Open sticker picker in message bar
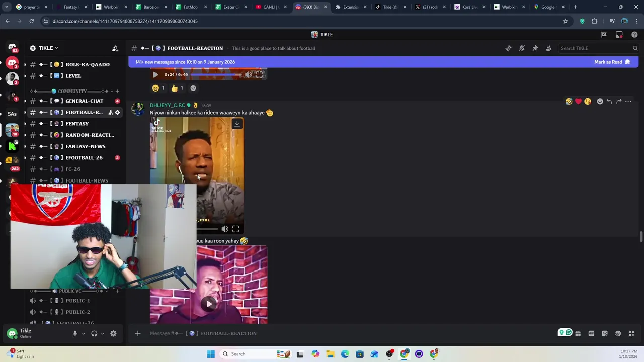Viewport: 644px width, 362px height. point(605,333)
